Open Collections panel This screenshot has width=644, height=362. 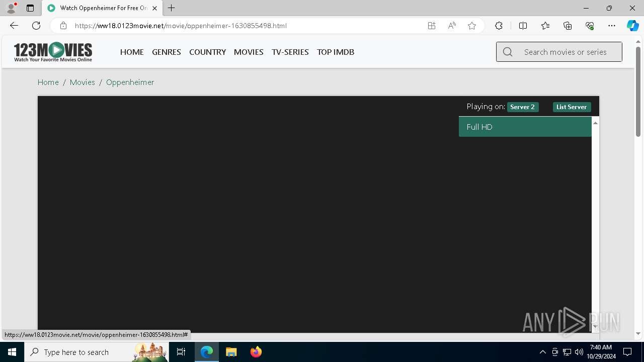[x=568, y=26]
